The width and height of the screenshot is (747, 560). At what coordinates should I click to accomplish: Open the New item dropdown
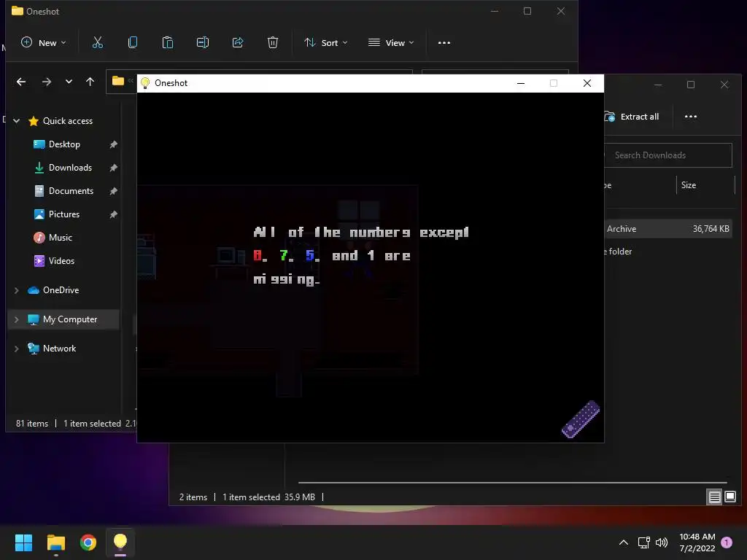point(43,43)
